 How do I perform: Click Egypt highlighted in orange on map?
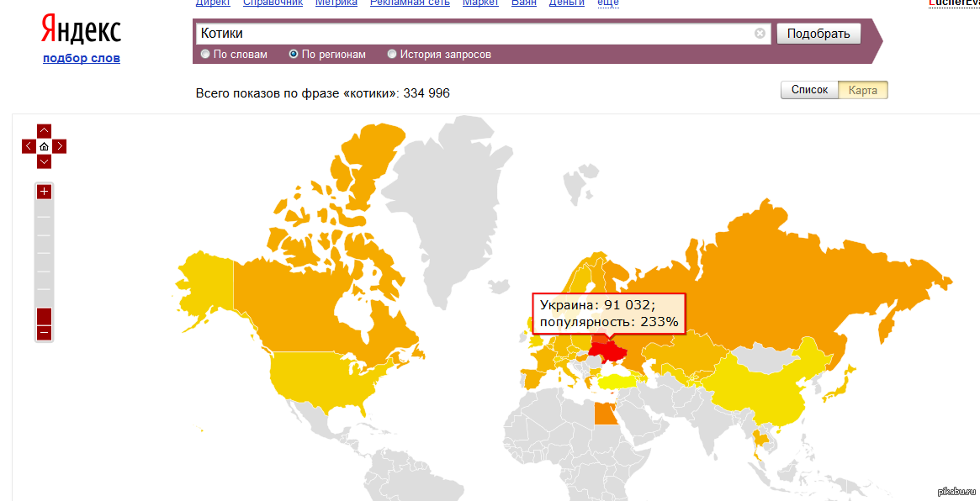tap(604, 414)
